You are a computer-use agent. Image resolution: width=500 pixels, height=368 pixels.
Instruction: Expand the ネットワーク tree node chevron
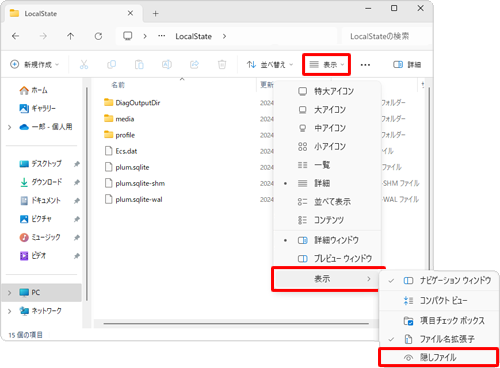point(9,311)
